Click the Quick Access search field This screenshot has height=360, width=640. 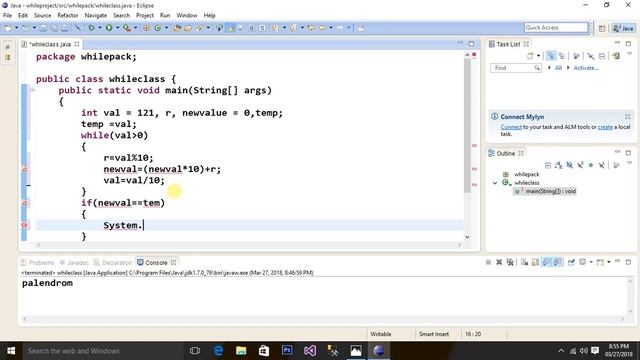coord(556,27)
